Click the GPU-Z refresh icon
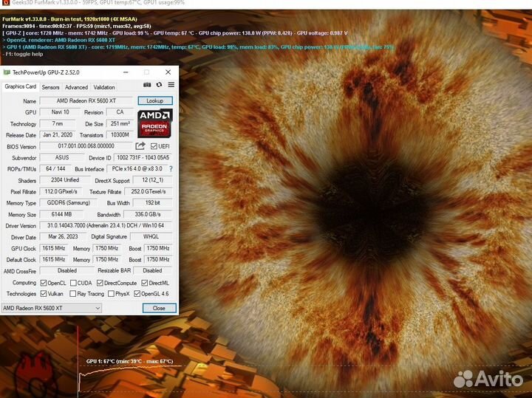The width and height of the screenshot is (532, 398). [x=159, y=86]
